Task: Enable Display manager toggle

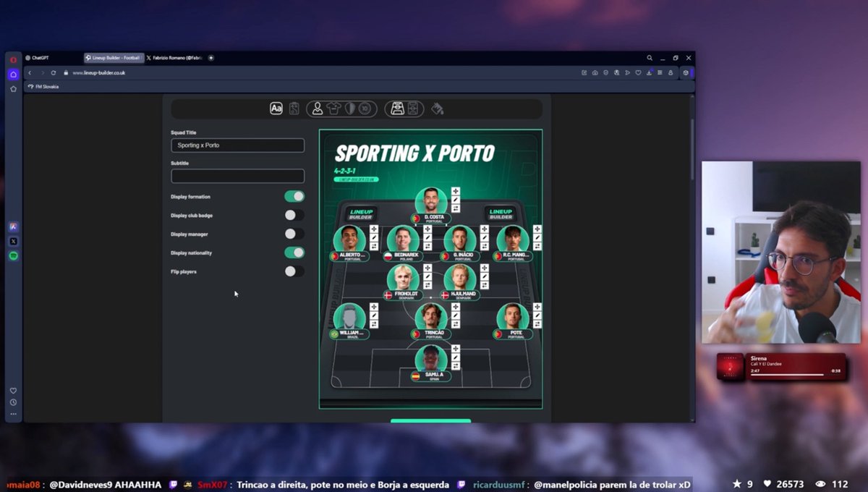Action: point(294,234)
